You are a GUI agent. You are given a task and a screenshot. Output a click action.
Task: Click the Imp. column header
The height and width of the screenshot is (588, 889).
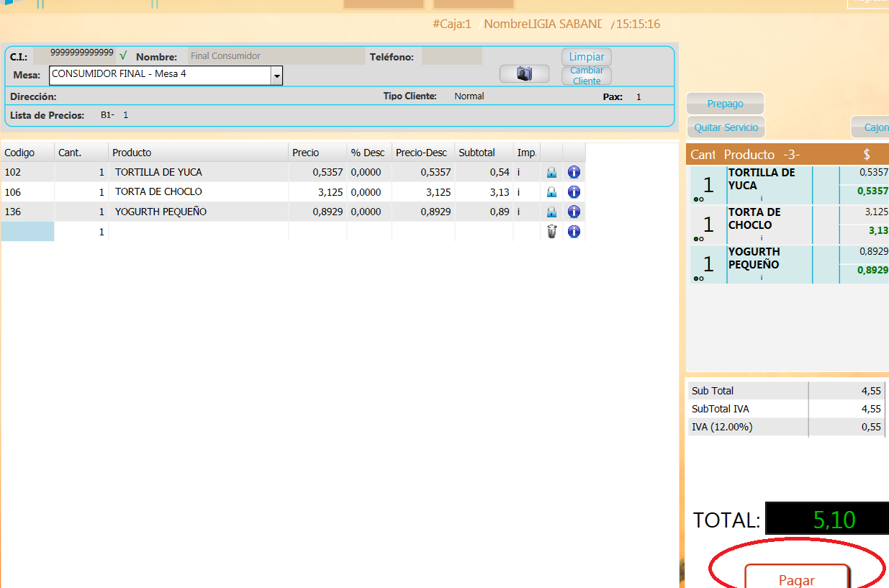click(527, 153)
